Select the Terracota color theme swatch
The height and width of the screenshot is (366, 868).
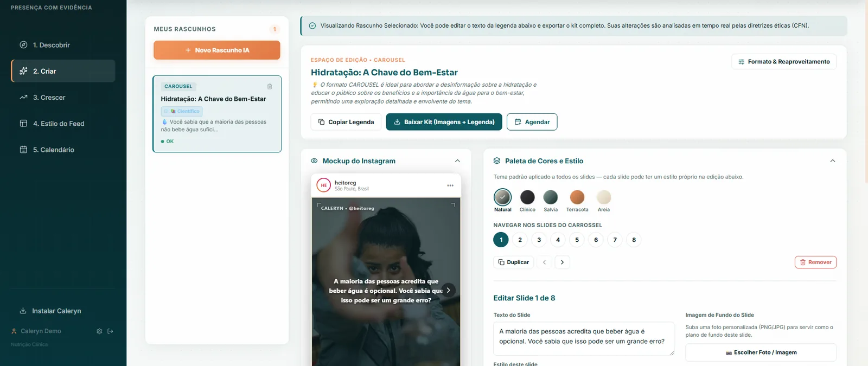[577, 197]
